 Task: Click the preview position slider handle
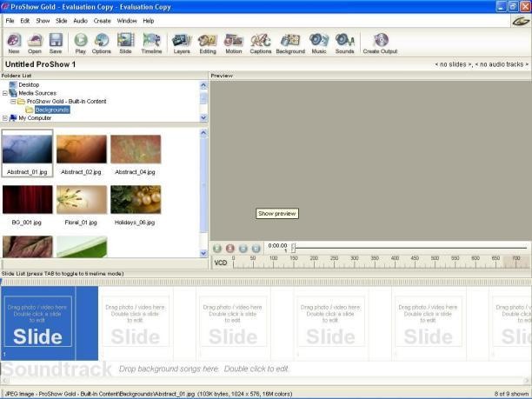click(x=293, y=248)
